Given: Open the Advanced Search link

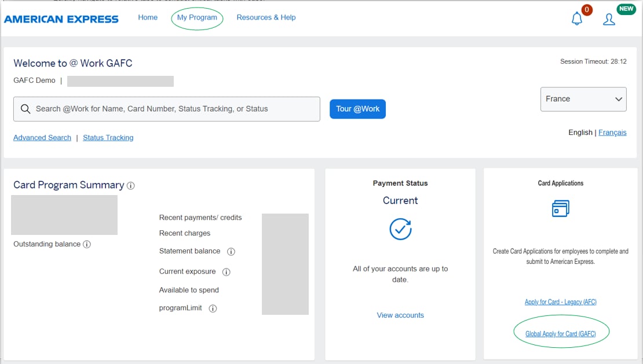Looking at the screenshot, I should (42, 138).
